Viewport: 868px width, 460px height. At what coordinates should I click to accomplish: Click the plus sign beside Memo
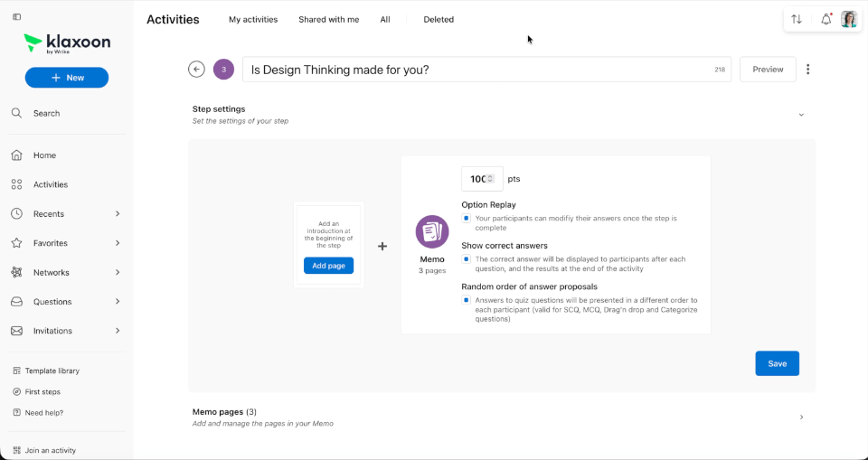click(382, 247)
